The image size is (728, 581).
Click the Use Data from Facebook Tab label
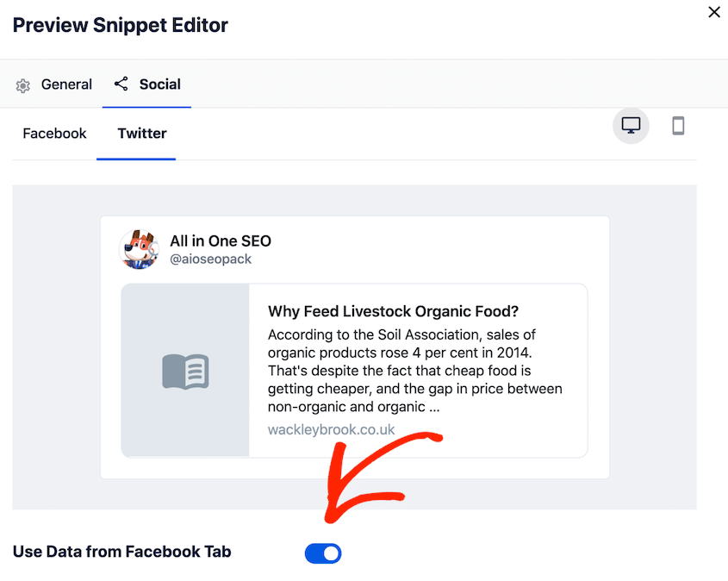click(x=121, y=552)
